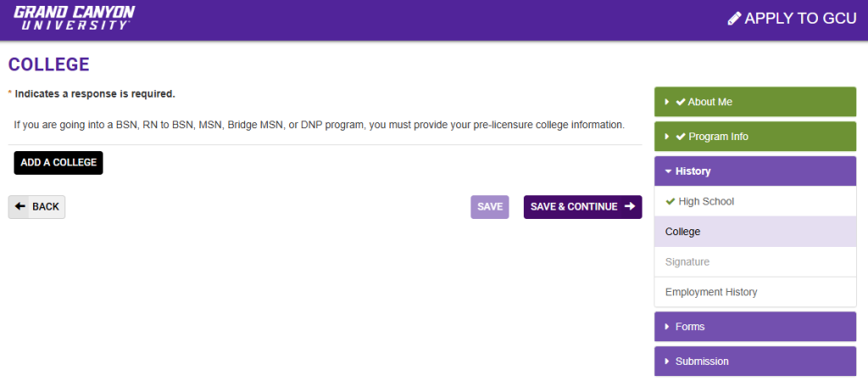
Task: Go to Employment History
Action: click(x=711, y=292)
